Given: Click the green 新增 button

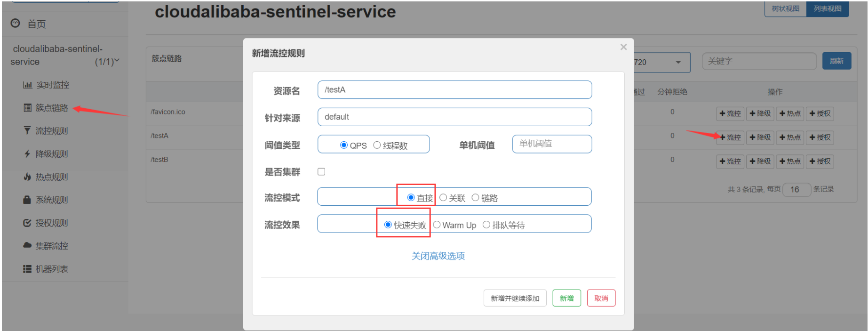Looking at the screenshot, I should (x=566, y=298).
